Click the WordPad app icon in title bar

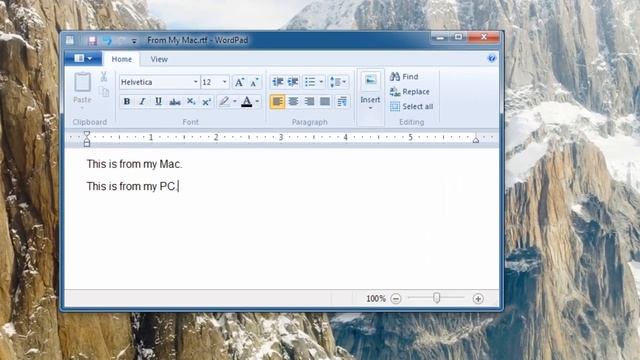pyautogui.click(x=70, y=40)
